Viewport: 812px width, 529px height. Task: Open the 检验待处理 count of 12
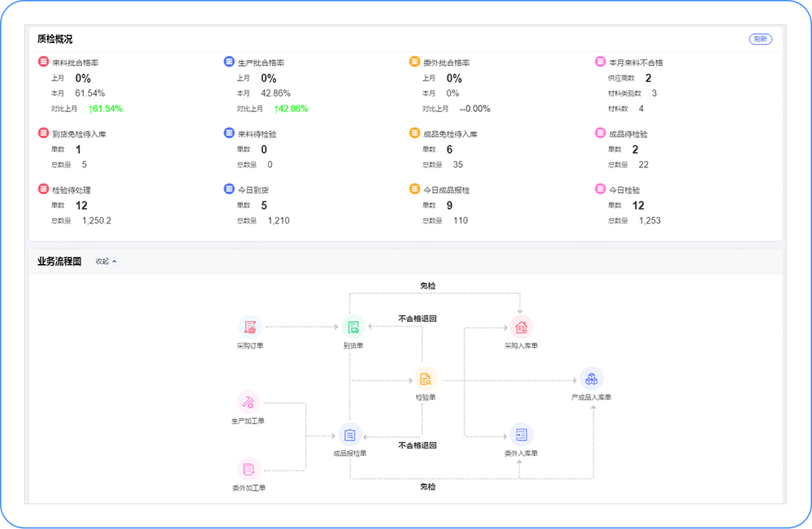tap(81, 206)
